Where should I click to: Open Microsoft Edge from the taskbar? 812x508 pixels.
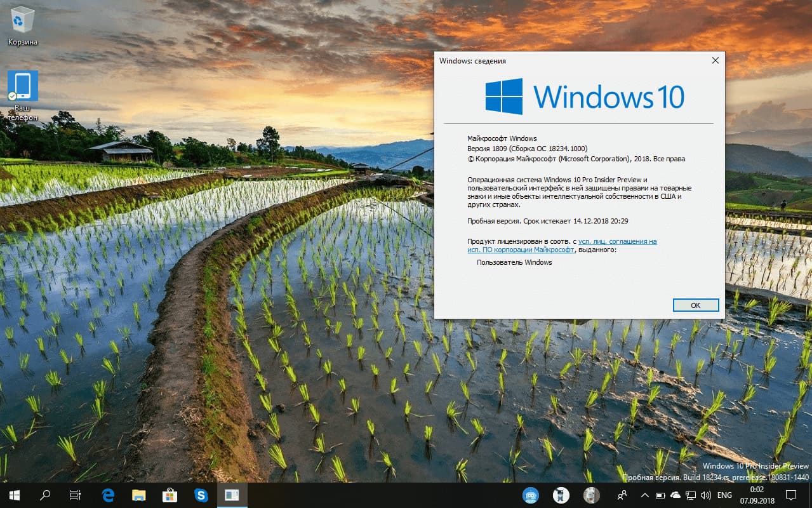pos(108,495)
